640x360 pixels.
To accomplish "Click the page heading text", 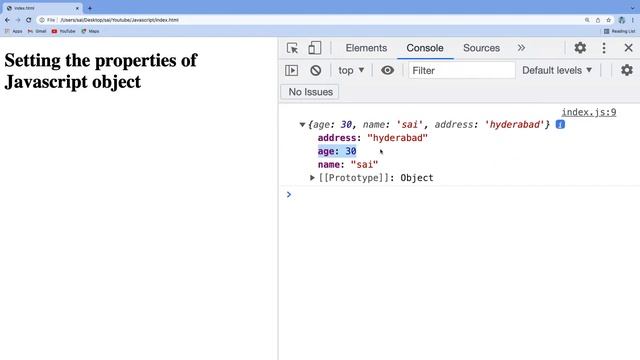I will click(101, 71).
